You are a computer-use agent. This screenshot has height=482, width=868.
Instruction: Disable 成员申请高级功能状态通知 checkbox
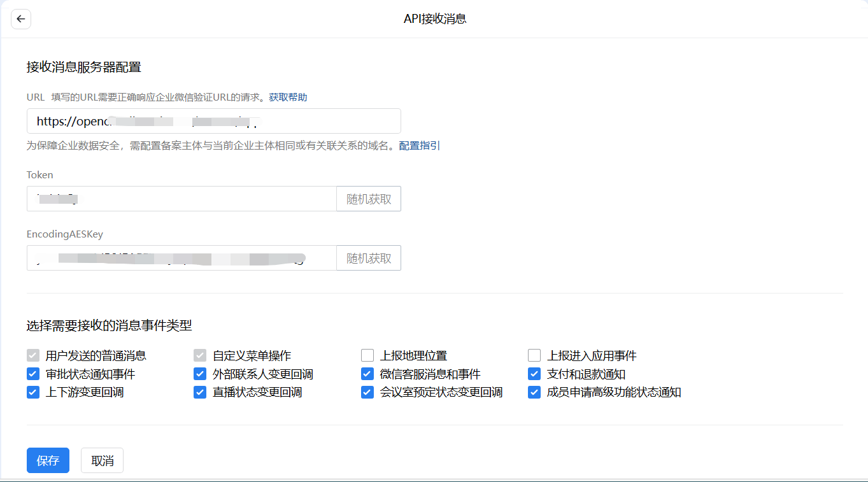point(534,392)
